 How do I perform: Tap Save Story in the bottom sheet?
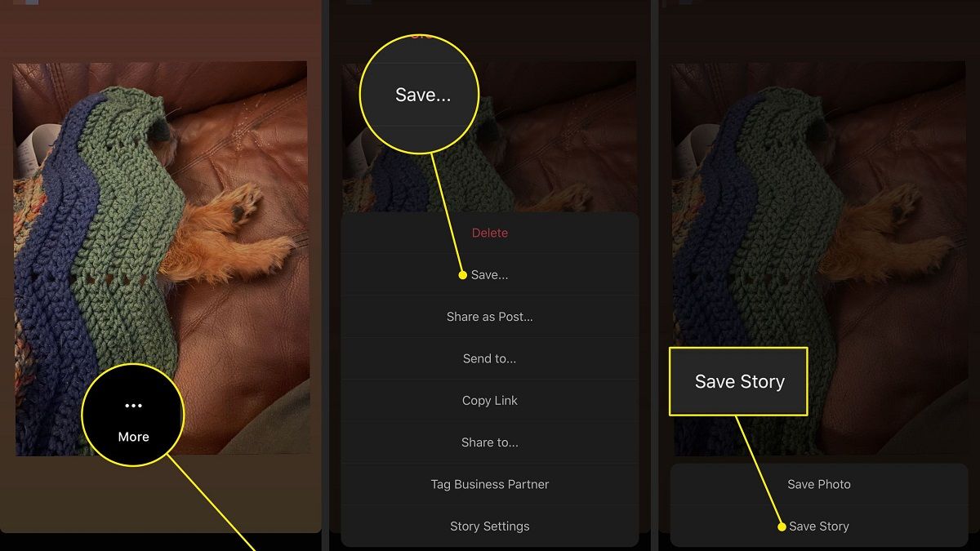coord(818,527)
